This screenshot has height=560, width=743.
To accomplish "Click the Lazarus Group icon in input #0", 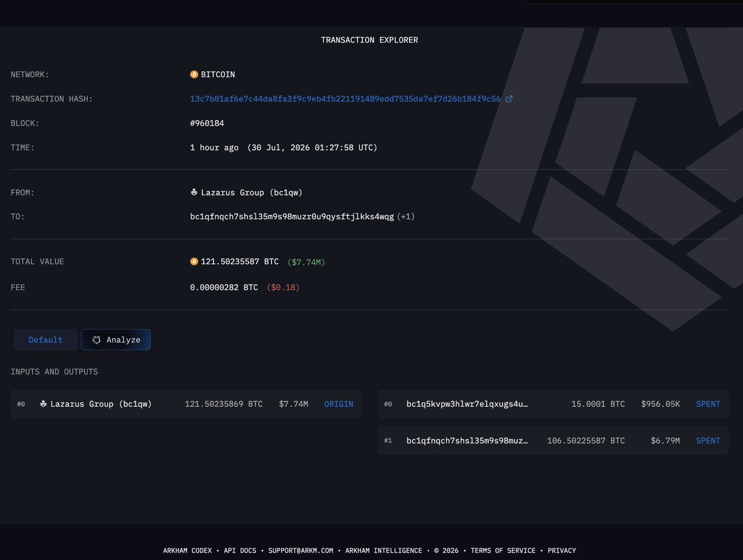I will [43, 404].
